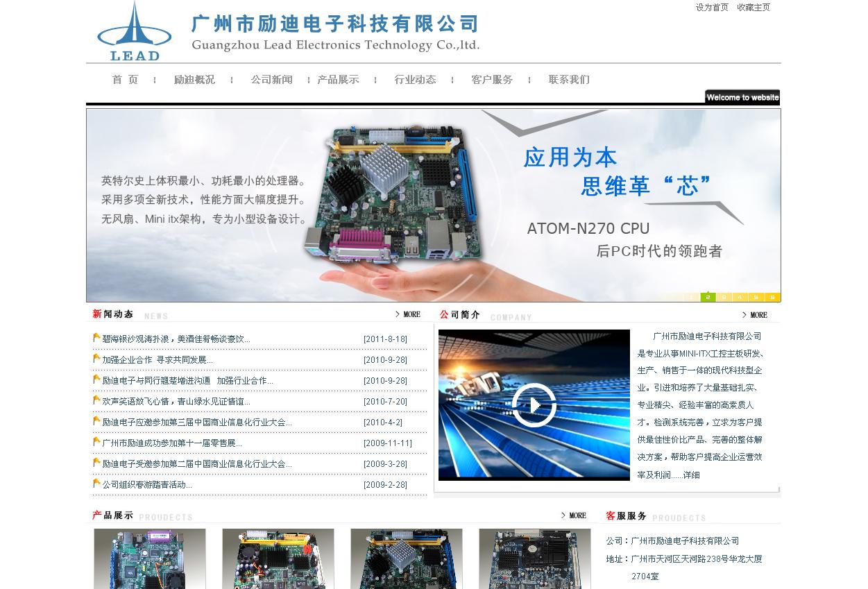
Task: Click the flag icon beside 公司组织春游踏青活动
Action: (96, 483)
